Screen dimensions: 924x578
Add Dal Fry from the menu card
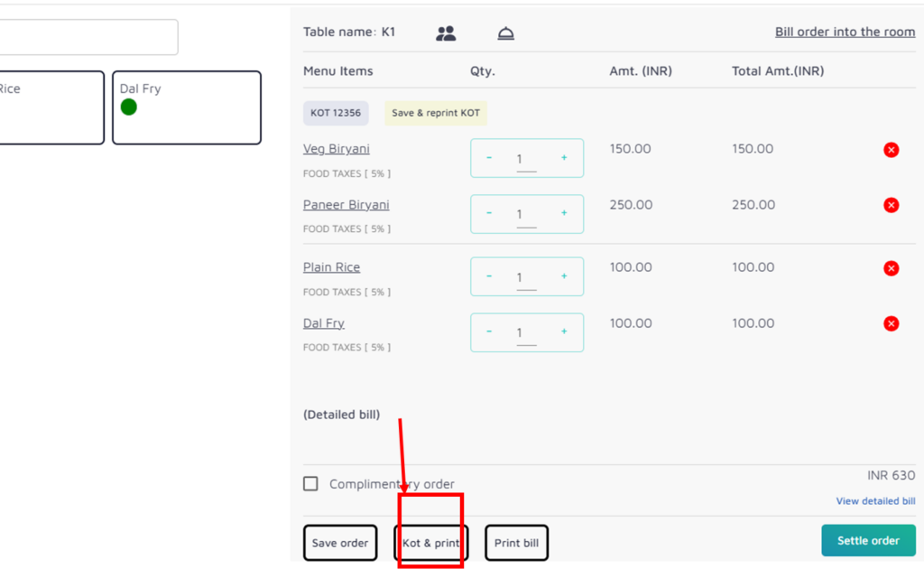187,107
